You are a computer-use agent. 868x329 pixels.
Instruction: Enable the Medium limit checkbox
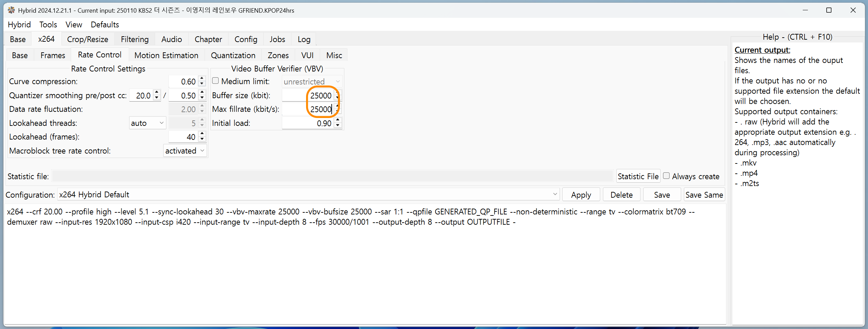point(216,81)
